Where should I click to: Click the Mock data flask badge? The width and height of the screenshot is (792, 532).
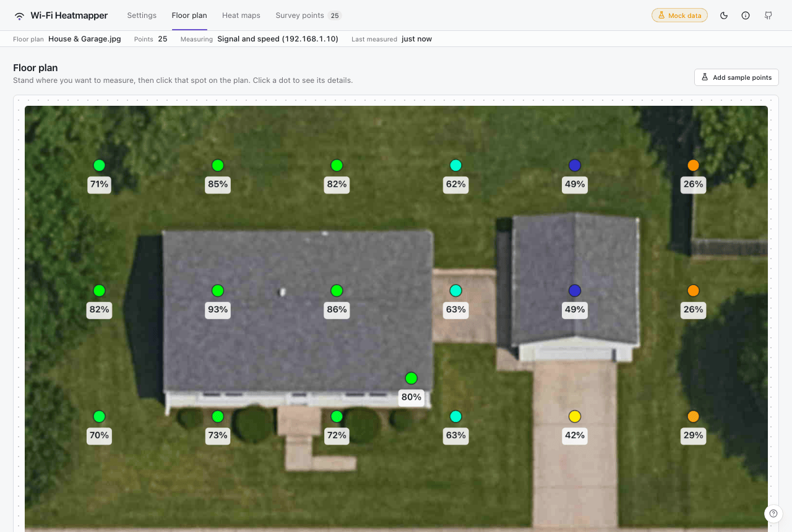coord(679,15)
